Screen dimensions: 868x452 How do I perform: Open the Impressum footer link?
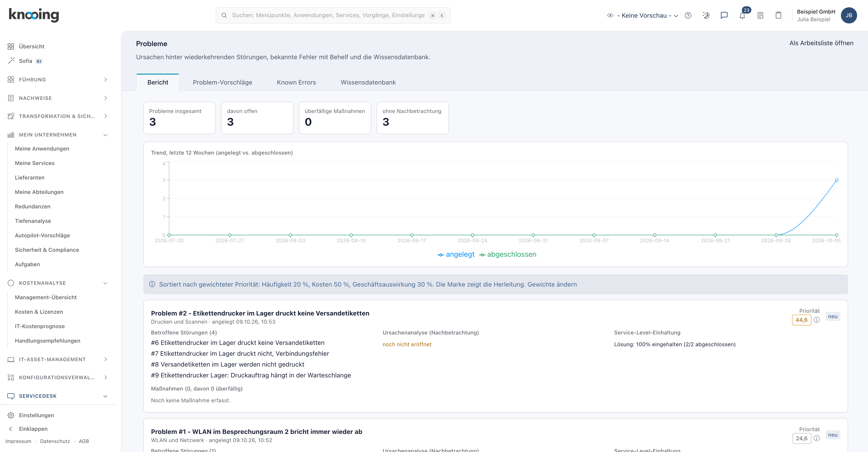click(x=18, y=441)
